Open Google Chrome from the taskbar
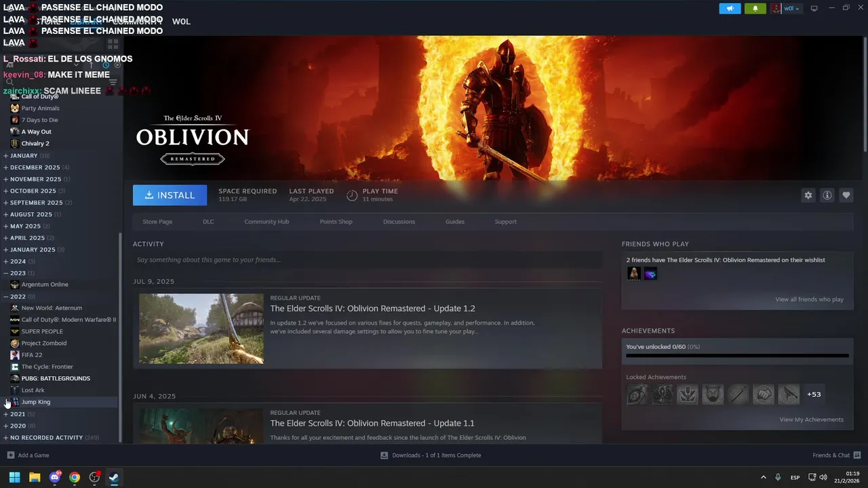868x488 pixels. 75,477
